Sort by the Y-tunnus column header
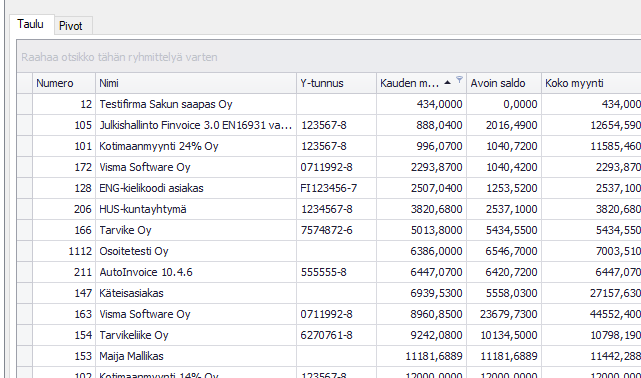The image size is (641, 378). click(x=336, y=83)
